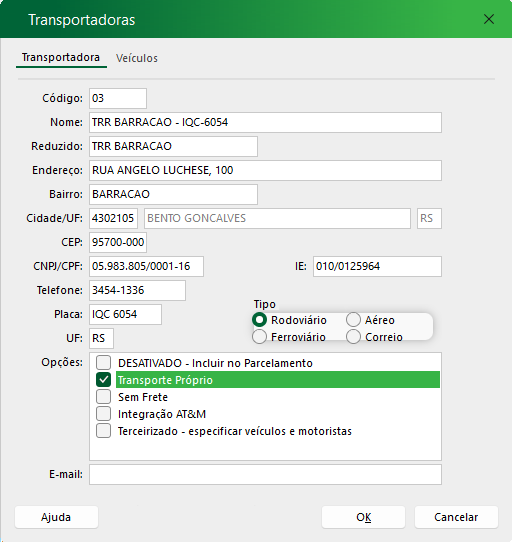
Task: Switch to the Veículos tab
Action: 137,58
